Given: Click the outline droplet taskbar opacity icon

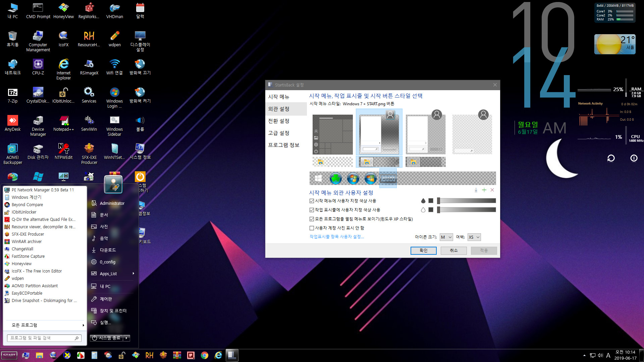Looking at the screenshot, I should 423,210.
